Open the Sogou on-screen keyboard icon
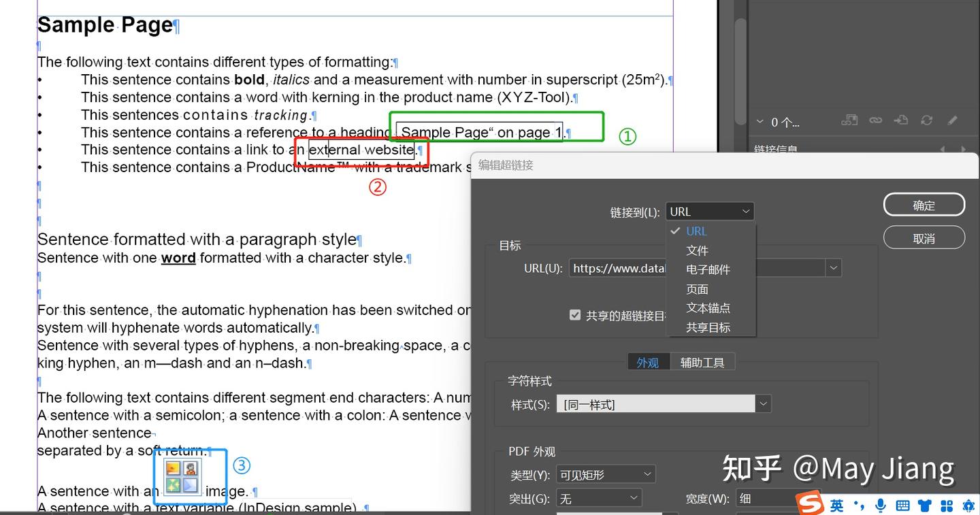980x515 pixels. 903,505
